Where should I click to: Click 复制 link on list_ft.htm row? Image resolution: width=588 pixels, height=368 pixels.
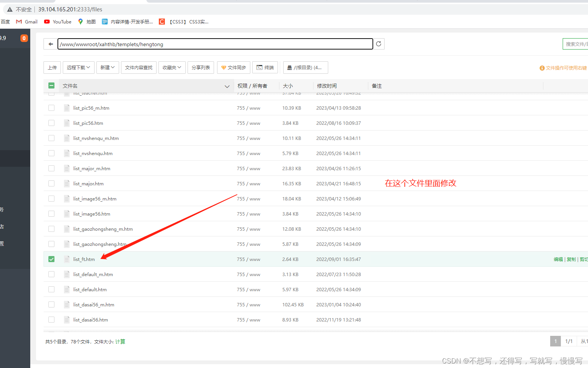pyautogui.click(x=571, y=259)
